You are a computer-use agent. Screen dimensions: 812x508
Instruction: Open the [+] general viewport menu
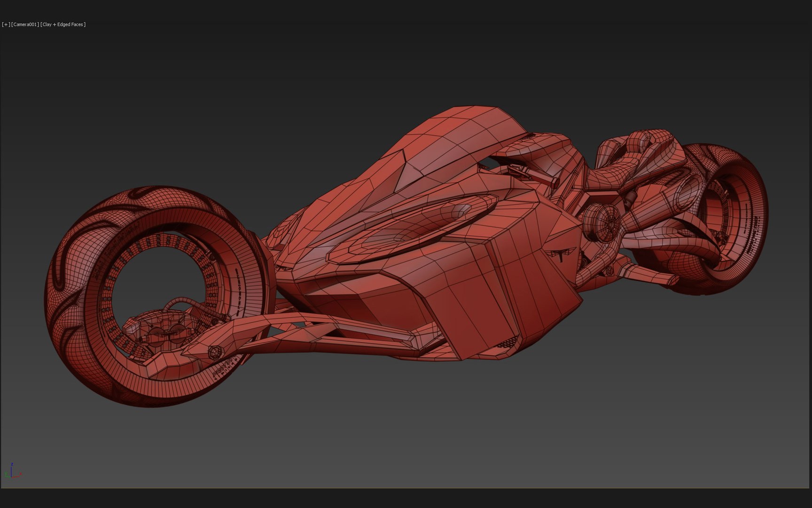[6, 24]
